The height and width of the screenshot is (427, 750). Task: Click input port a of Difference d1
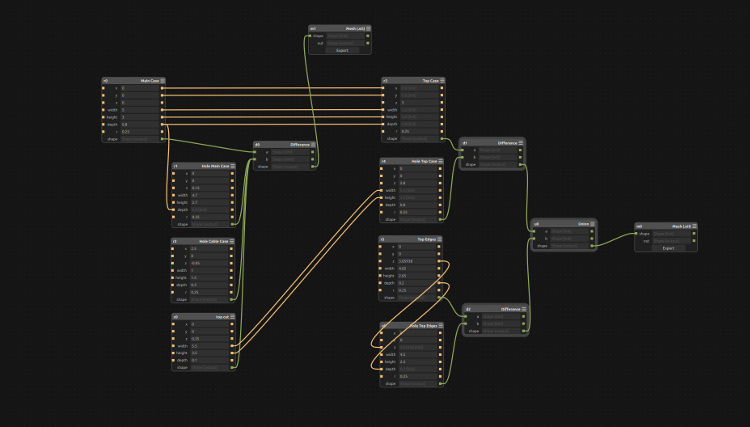pyautogui.click(x=462, y=150)
